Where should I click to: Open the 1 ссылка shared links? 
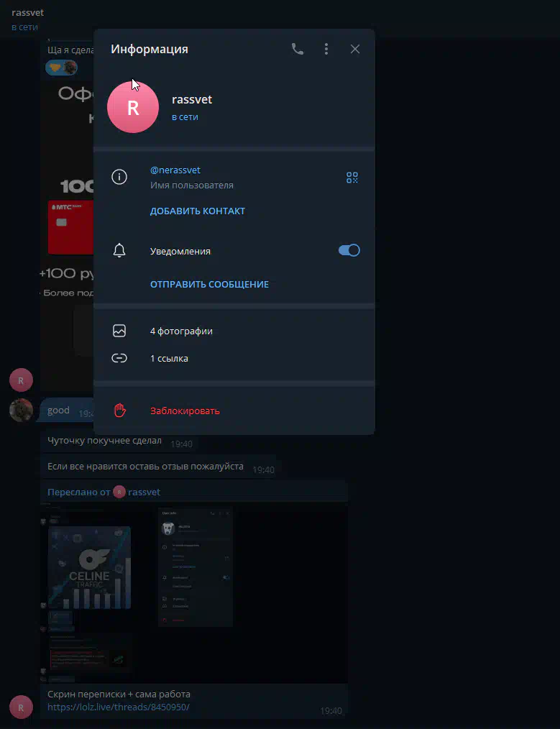[234, 358]
